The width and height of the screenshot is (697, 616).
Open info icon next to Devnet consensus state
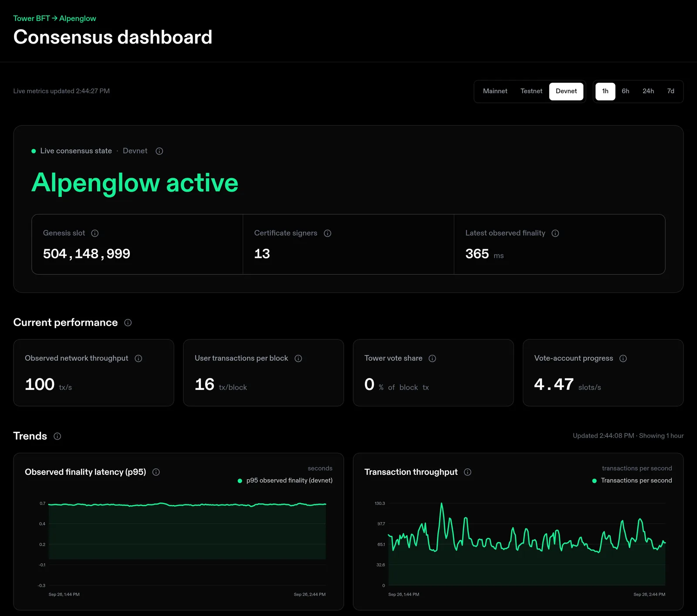coord(159,151)
